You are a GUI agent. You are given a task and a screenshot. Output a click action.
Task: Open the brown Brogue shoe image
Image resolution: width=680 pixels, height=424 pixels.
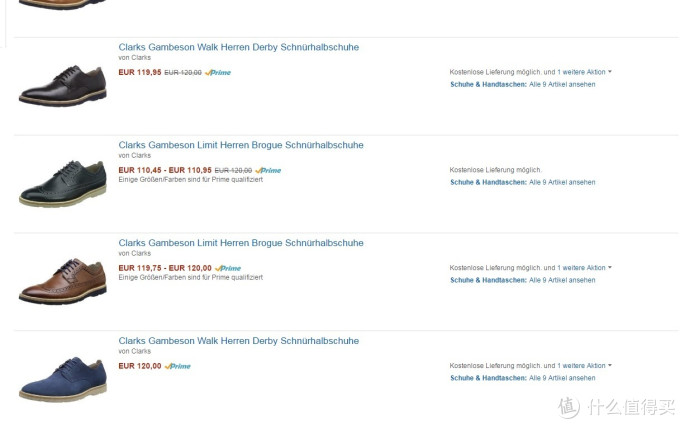[x=62, y=281]
